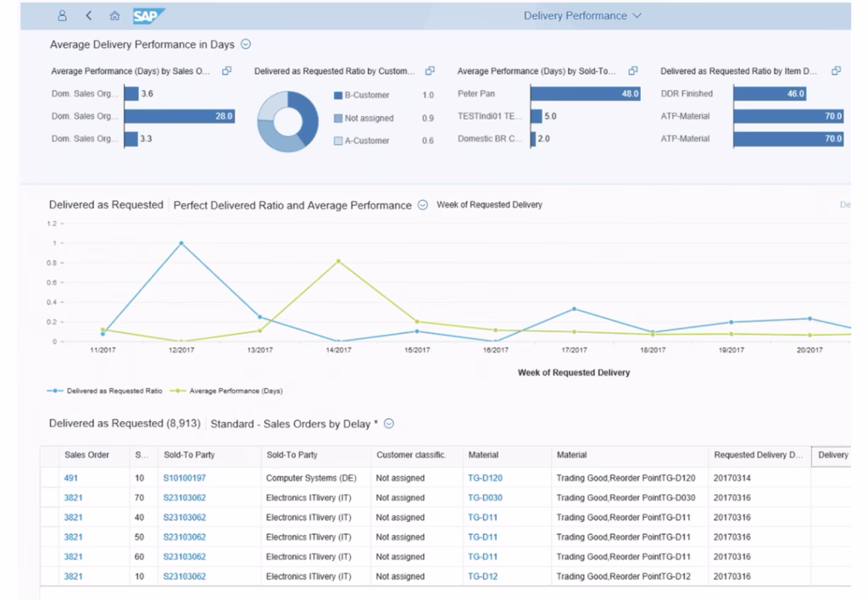Click the Customer classific. column header
This screenshot has width=868, height=600.
tap(411, 455)
